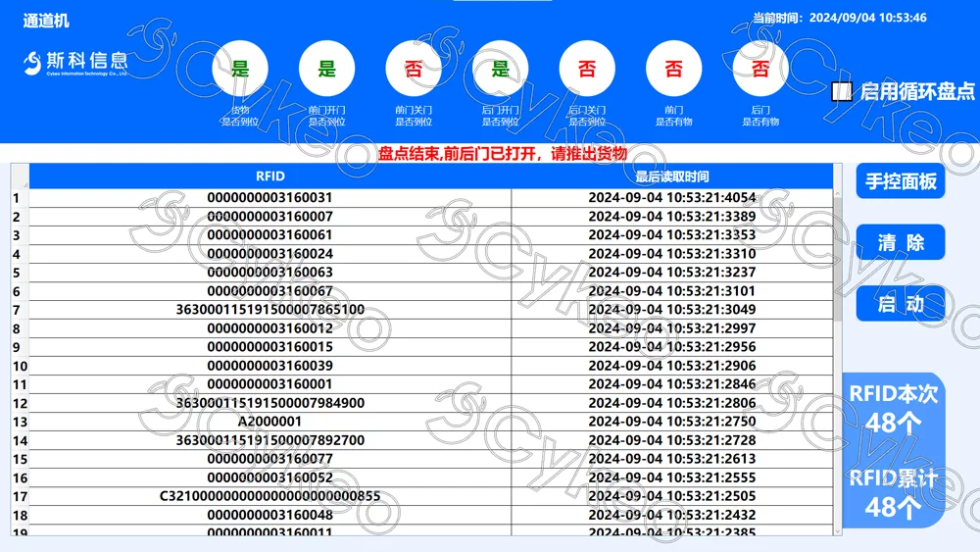Open the 手控面板 manual control panel
The image size is (980, 552).
[900, 181]
